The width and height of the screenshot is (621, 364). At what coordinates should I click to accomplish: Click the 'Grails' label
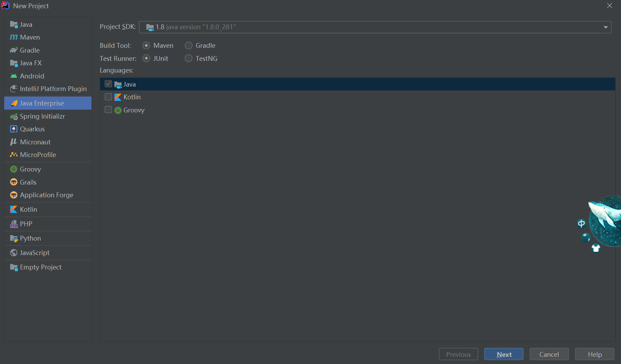click(x=28, y=182)
